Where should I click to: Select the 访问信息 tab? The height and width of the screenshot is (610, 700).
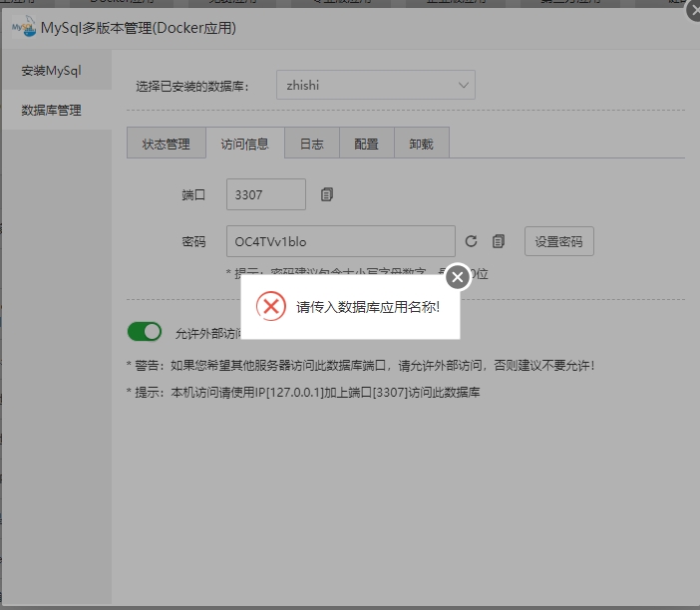pos(245,144)
